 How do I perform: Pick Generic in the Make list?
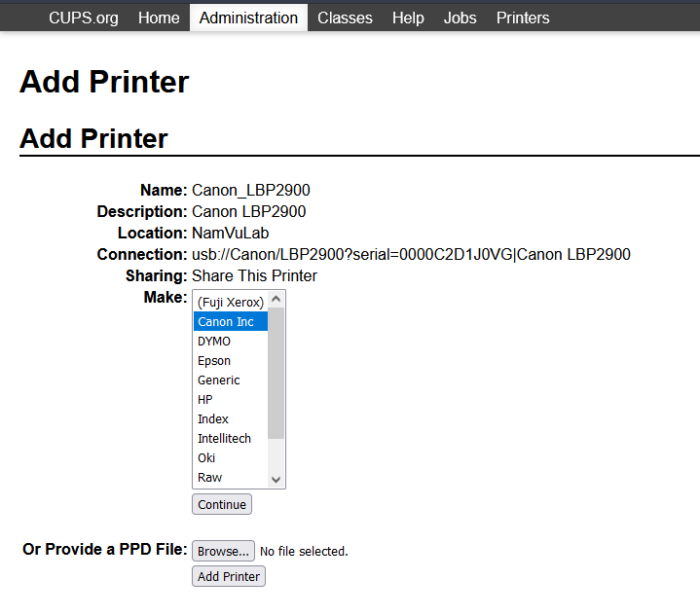click(231, 380)
